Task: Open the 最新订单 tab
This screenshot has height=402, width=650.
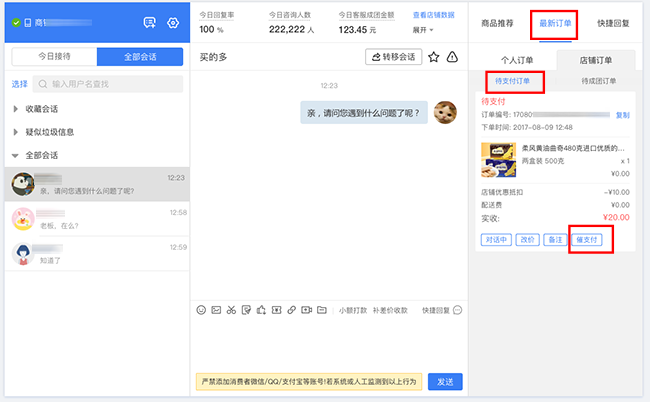Action: (x=555, y=24)
